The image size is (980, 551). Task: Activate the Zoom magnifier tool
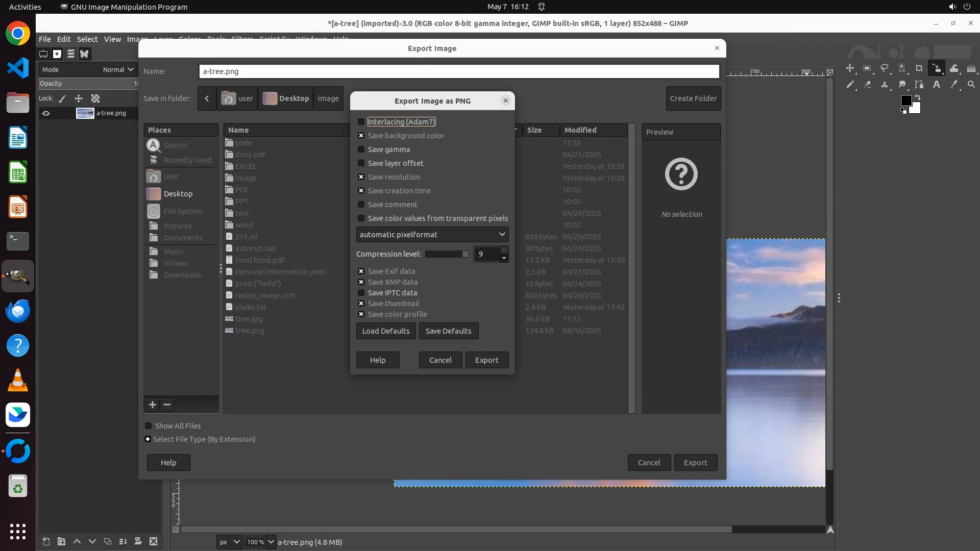tap(971, 85)
